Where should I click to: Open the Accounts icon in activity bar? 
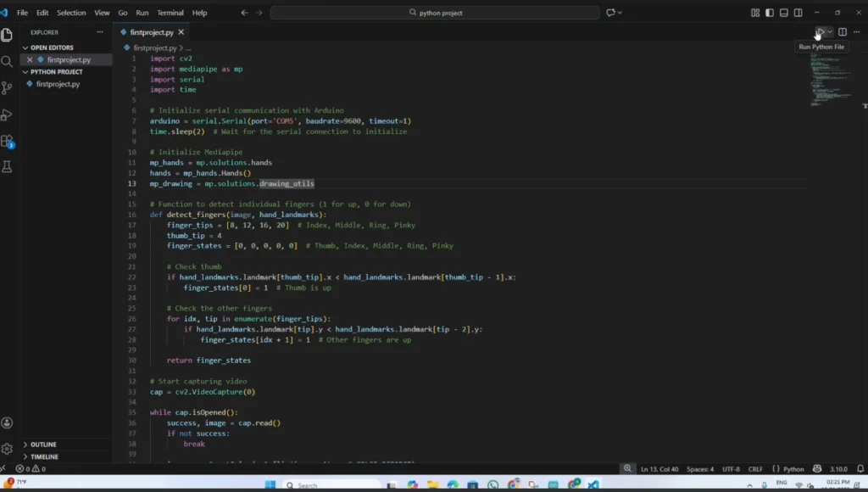point(7,422)
